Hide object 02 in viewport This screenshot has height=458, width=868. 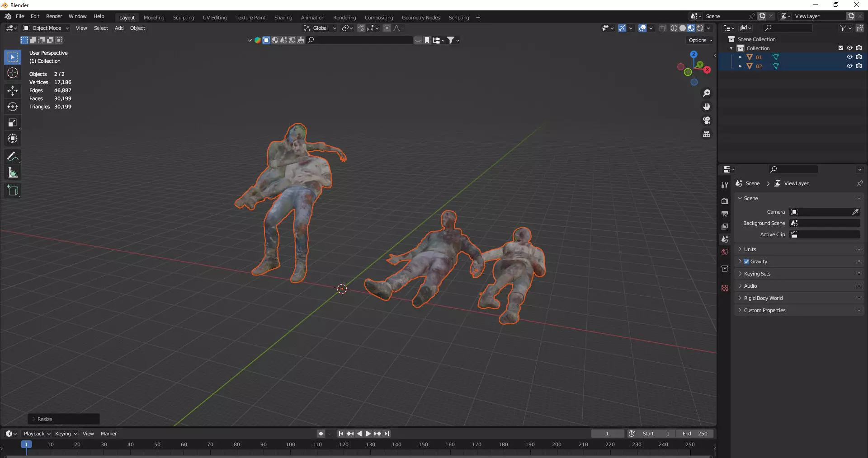tap(849, 66)
